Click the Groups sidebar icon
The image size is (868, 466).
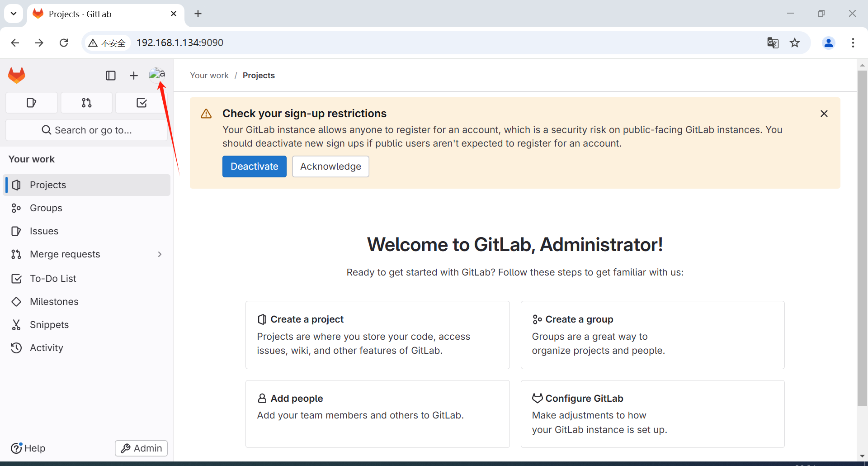pos(16,208)
